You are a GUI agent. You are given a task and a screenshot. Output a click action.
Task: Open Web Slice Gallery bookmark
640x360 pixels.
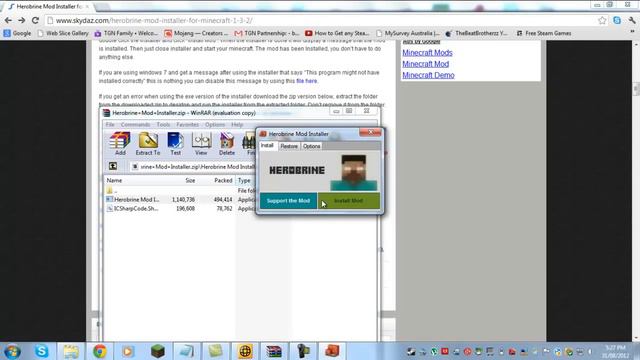[63, 33]
